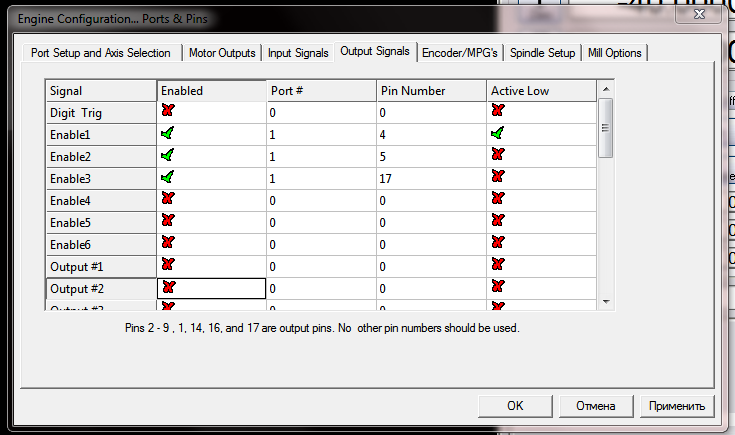Toggle Active Low for Enable4

[x=498, y=198]
